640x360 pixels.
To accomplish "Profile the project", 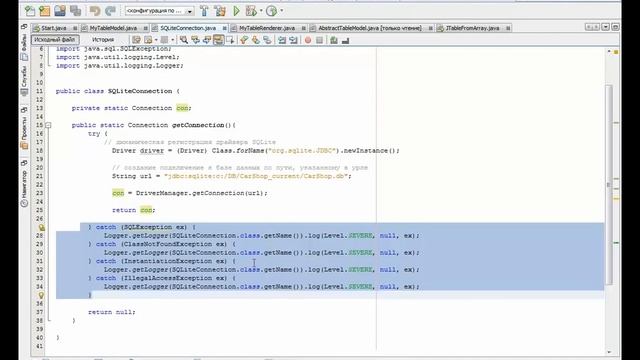I will coord(271,11).
